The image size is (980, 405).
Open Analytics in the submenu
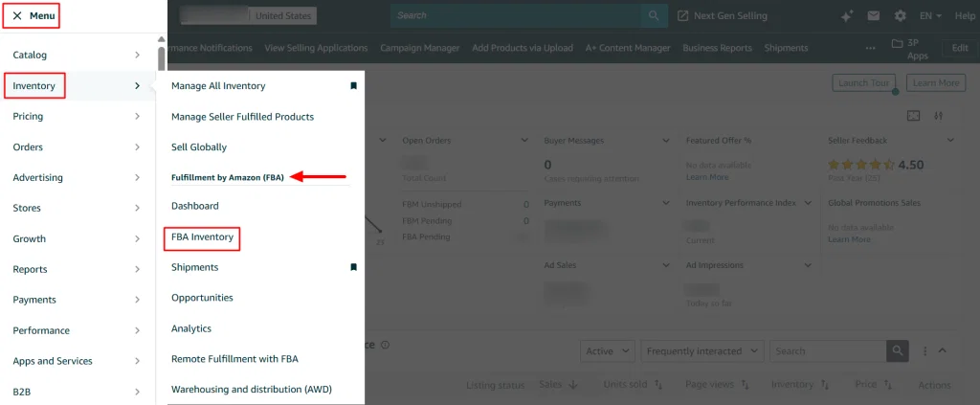point(191,328)
